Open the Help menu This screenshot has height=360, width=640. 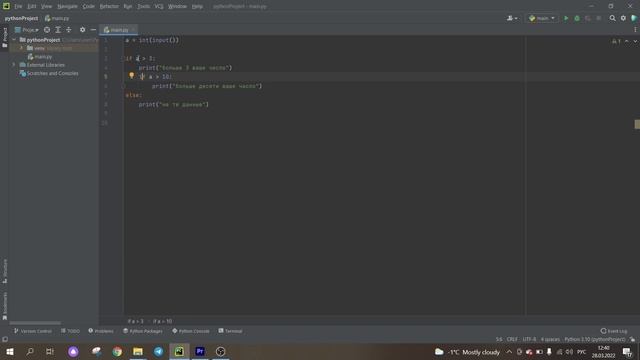[198, 7]
